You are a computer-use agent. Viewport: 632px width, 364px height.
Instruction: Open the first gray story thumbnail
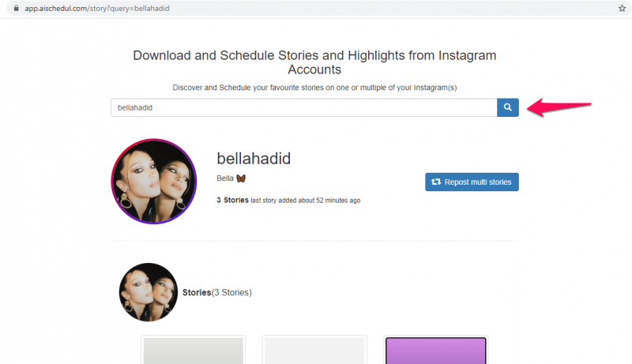click(193, 351)
